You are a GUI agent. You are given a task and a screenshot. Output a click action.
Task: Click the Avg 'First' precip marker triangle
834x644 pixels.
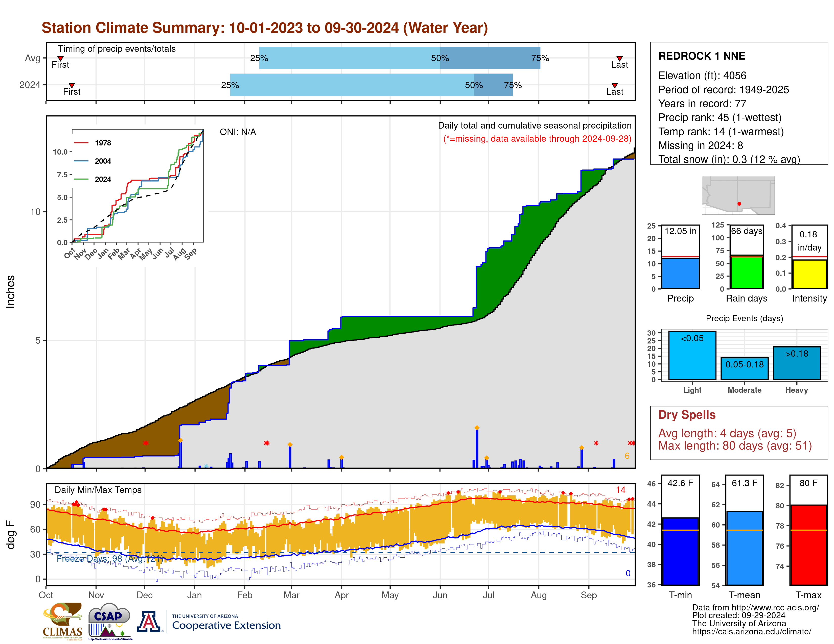pos(60,58)
